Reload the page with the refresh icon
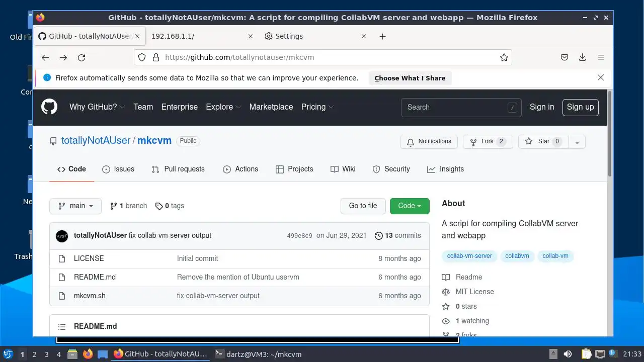This screenshot has height=362, width=644. pyautogui.click(x=82, y=57)
